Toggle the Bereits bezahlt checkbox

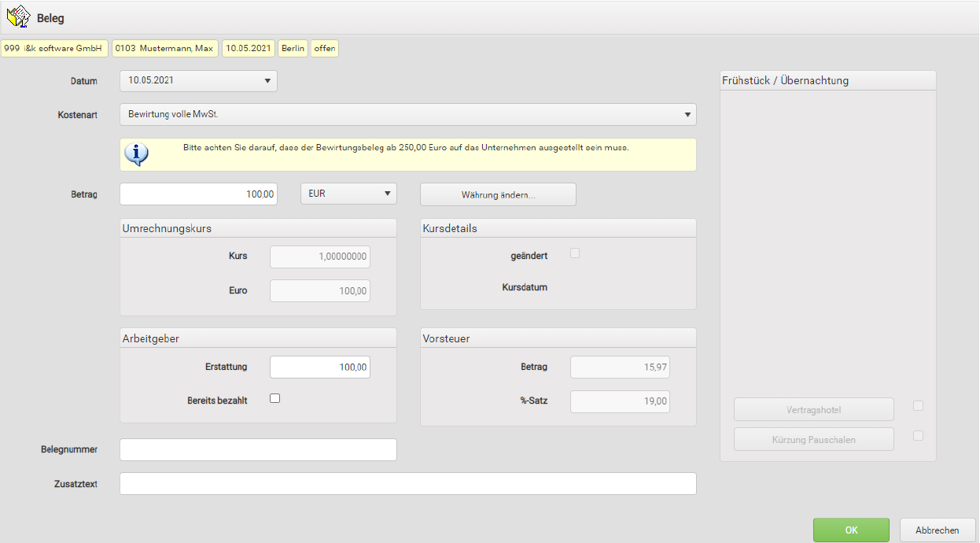pos(274,398)
